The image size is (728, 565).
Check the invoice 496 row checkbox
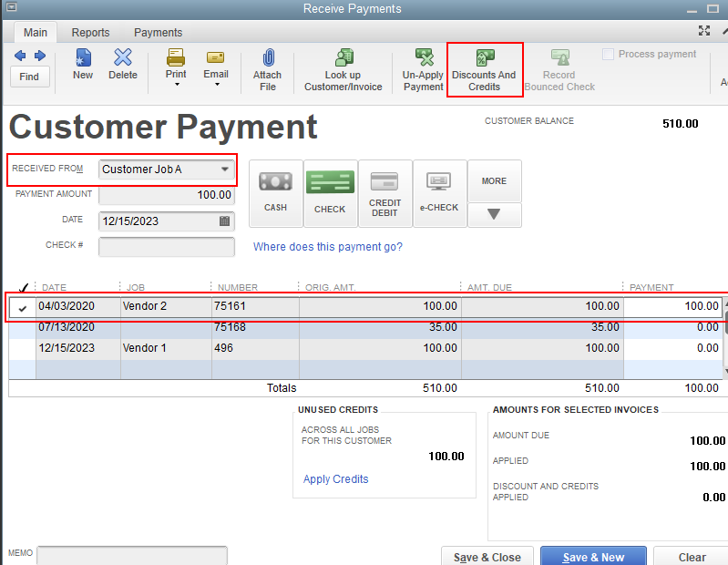[x=22, y=348]
